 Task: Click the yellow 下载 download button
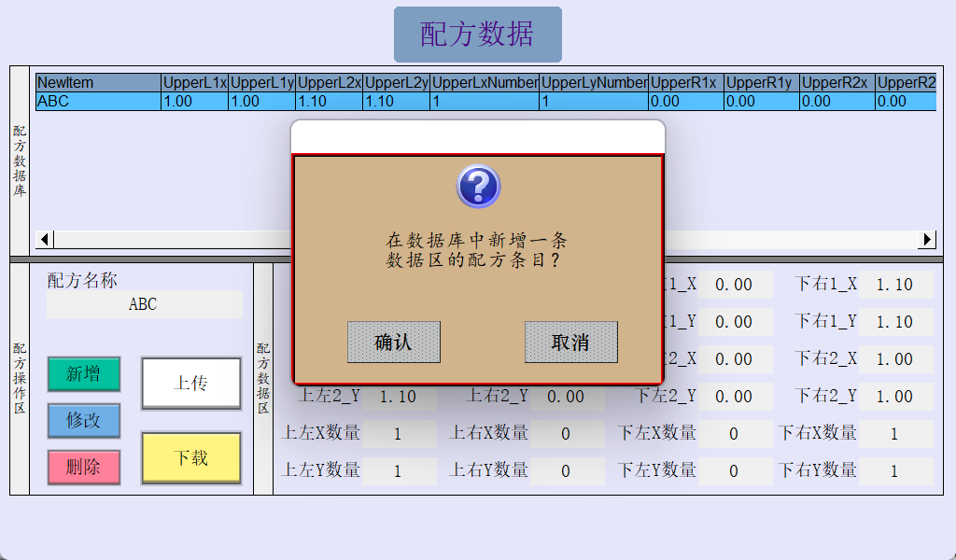pos(191,458)
